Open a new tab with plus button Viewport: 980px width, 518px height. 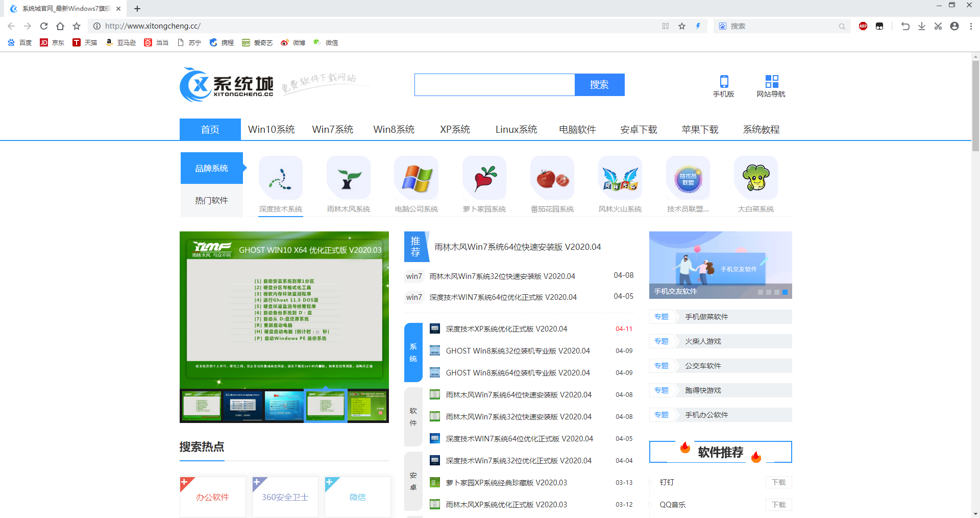coord(137,9)
